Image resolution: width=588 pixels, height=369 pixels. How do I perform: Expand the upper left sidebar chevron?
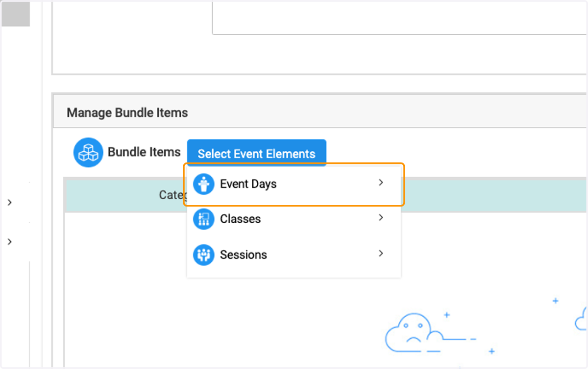(10, 202)
